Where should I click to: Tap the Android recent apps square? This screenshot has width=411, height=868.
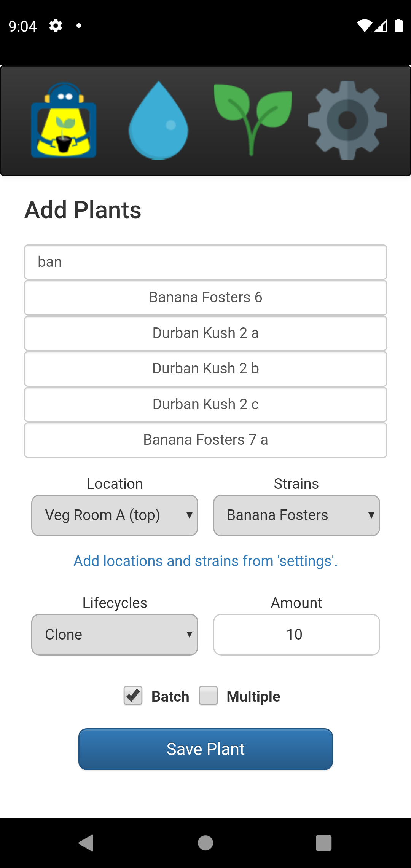[323, 843]
